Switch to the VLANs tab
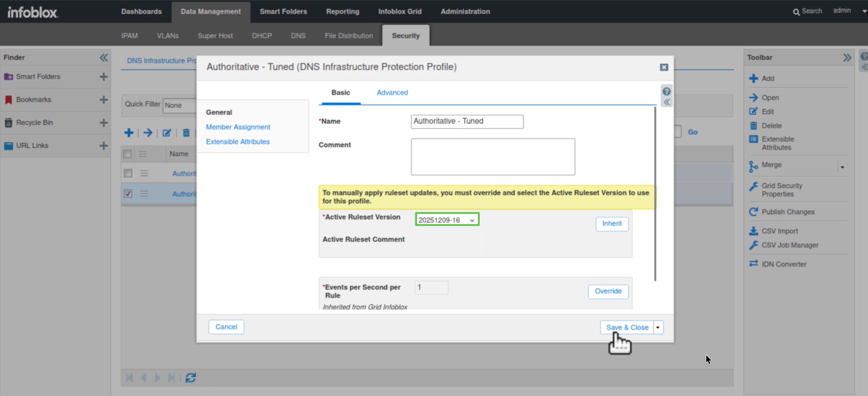This screenshot has width=868, height=396. pos(168,36)
